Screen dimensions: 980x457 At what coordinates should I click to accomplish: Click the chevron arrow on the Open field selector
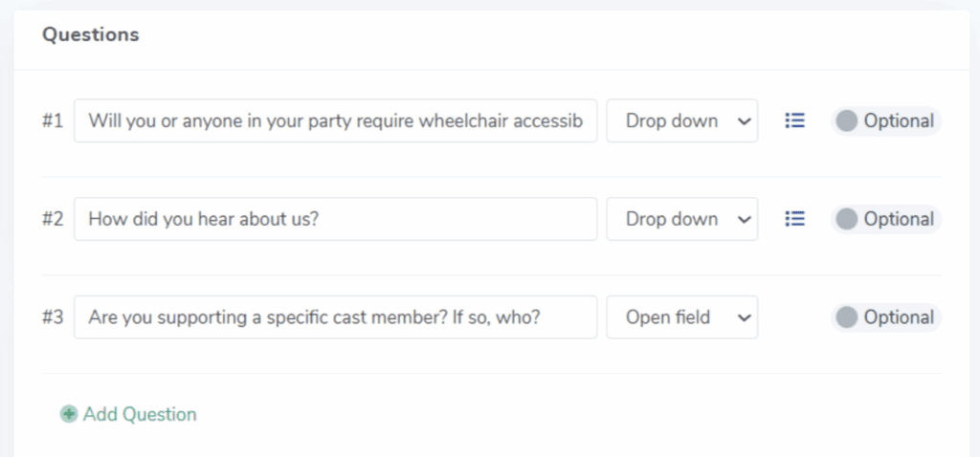click(744, 317)
